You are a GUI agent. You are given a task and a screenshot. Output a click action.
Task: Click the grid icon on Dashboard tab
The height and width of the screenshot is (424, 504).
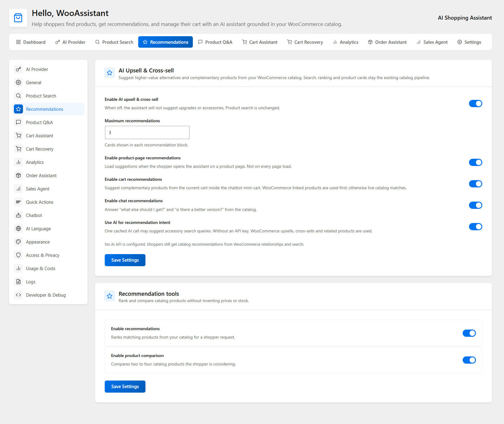[18, 42]
